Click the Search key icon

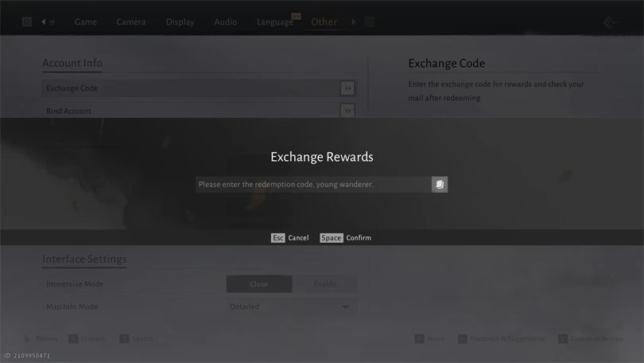124,339
